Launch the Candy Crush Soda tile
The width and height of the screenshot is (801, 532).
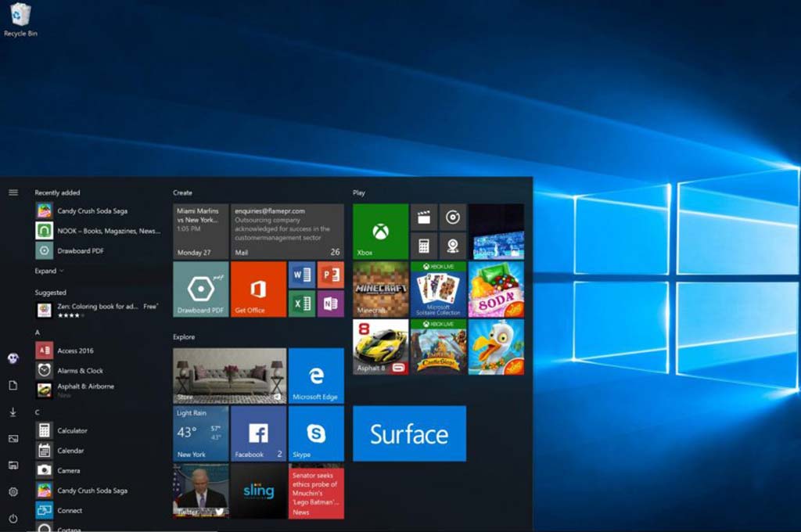(496, 289)
